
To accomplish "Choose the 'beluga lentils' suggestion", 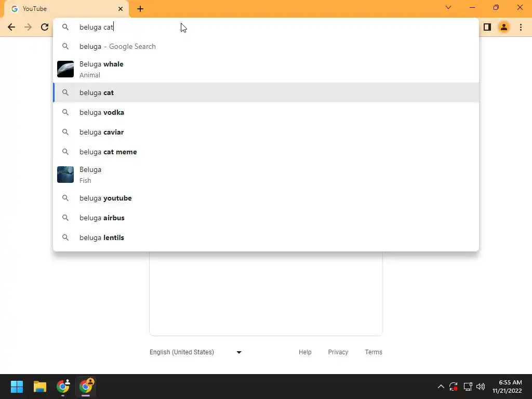I will pyautogui.click(x=266, y=237).
